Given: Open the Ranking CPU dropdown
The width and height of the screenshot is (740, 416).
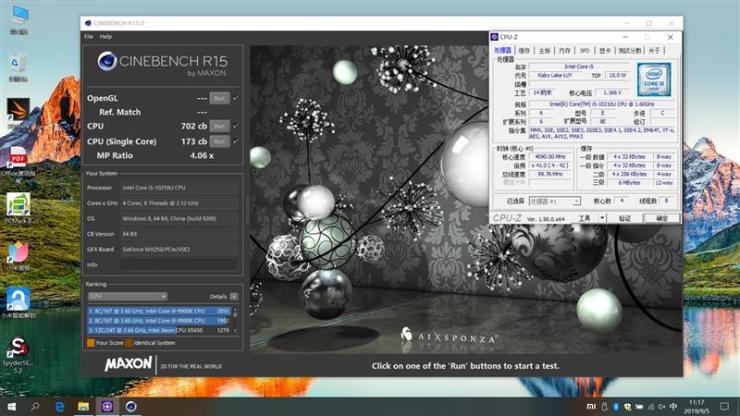Looking at the screenshot, I should click(127, 297).
